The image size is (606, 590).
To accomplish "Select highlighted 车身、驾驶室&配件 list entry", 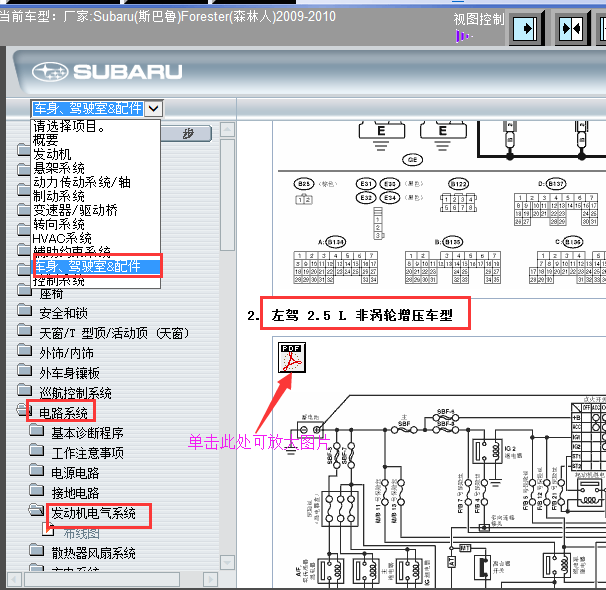I will (97, 266).
